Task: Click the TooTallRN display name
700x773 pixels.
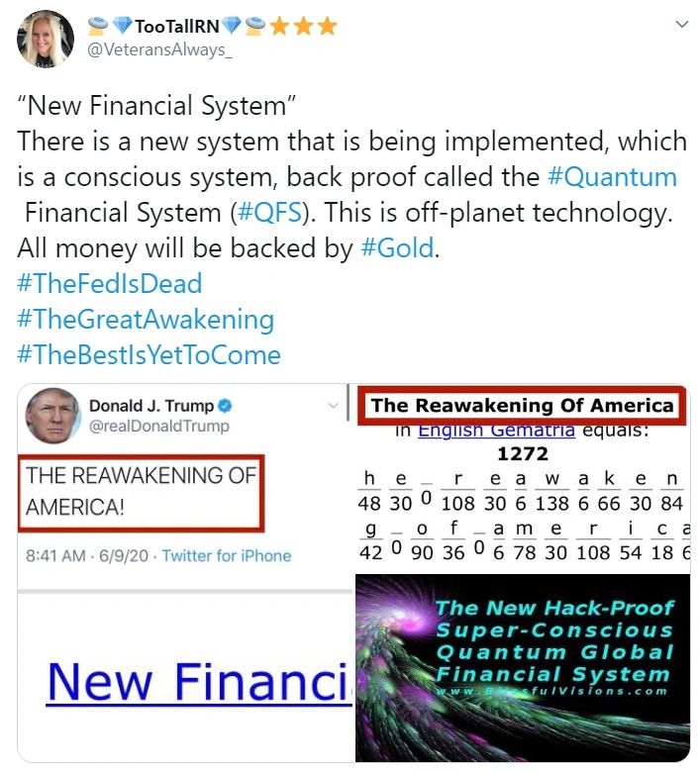Action: coord(176,26)
